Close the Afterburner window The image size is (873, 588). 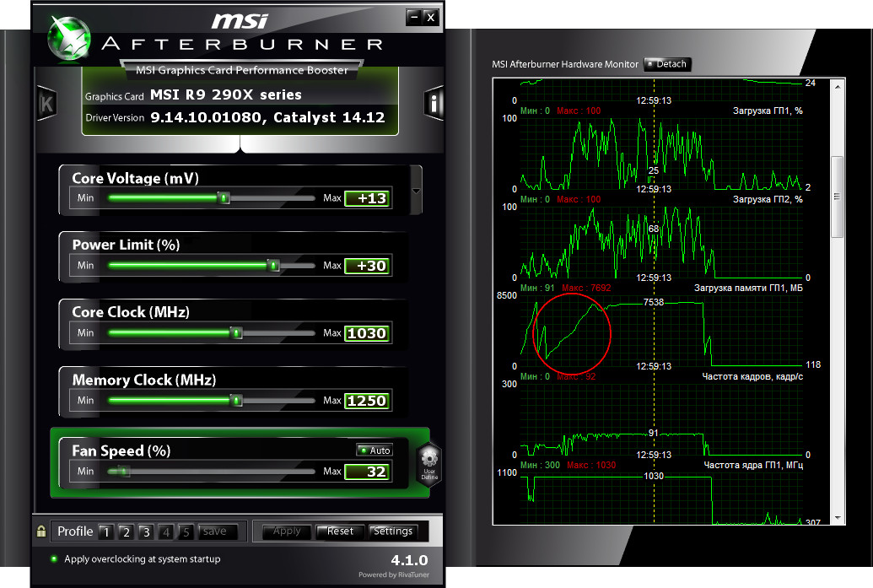click(x=431, y=17)
